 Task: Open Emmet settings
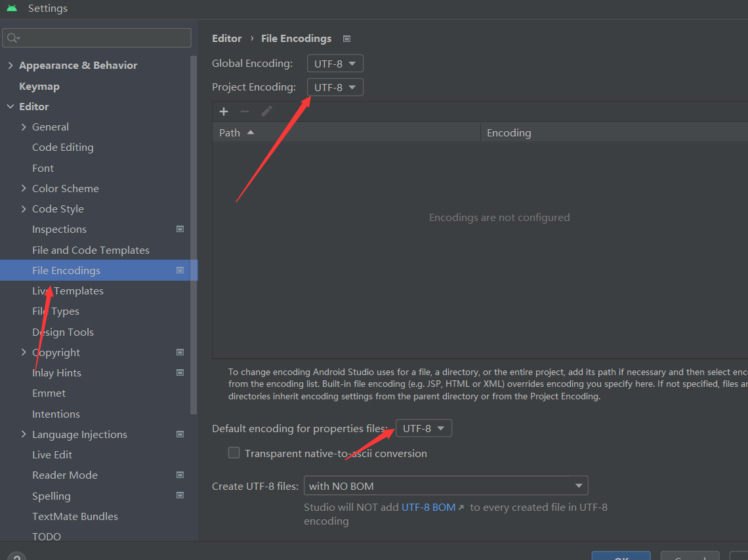point(49,393)
